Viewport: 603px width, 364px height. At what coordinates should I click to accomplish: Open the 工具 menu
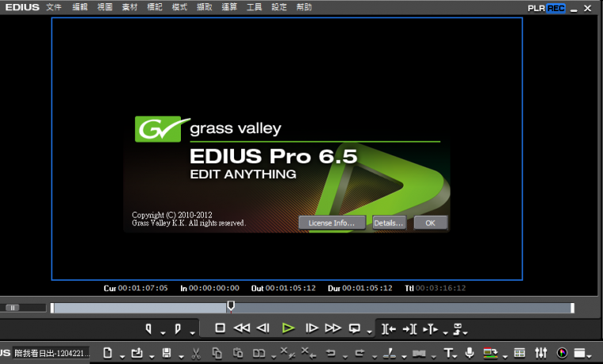point(254,7)
